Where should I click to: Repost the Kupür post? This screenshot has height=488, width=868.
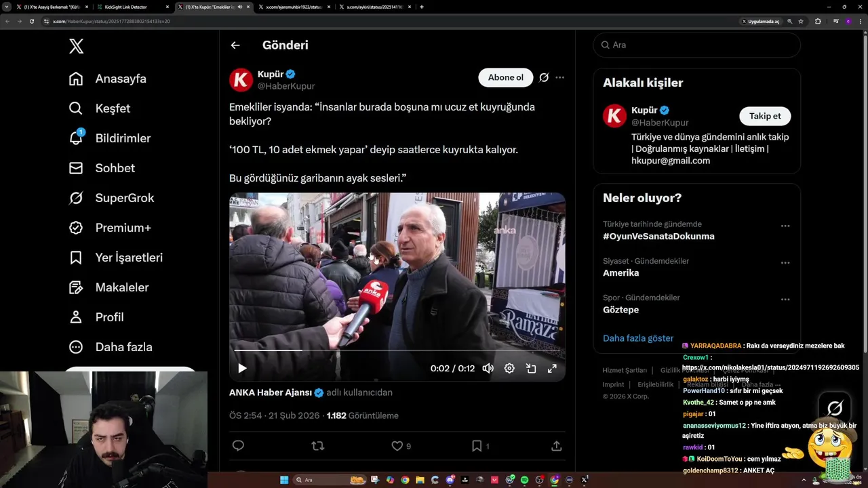pyautogui.click(x=317, y=446)
